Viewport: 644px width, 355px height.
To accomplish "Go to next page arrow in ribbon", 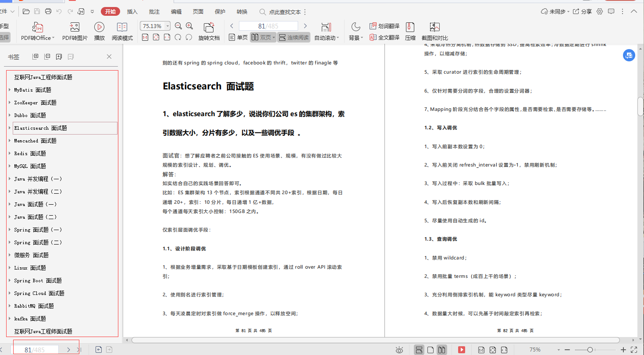I will click(305, 26).
